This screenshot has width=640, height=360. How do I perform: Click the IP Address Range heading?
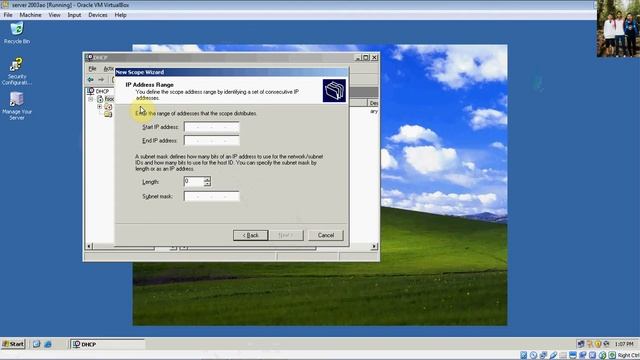point(149,84)
